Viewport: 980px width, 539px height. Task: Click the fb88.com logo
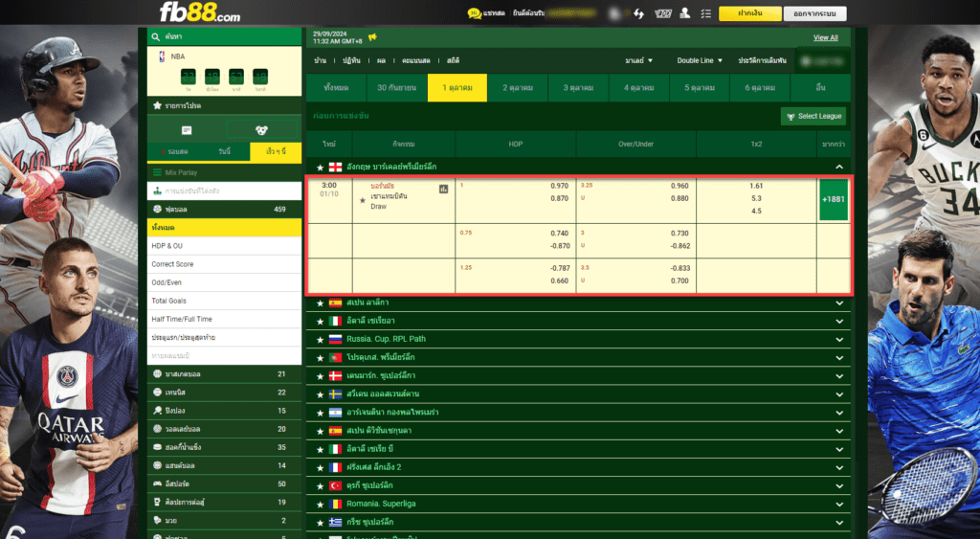pos(200,11)
